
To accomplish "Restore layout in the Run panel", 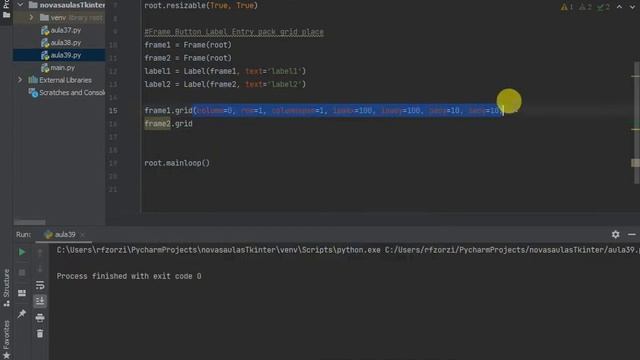I will pos(22,293).
